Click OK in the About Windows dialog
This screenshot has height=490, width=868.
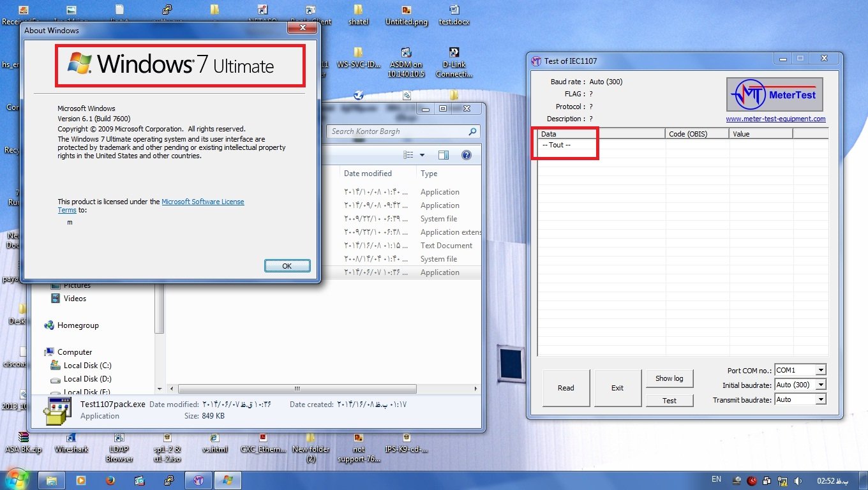[287, 266]
